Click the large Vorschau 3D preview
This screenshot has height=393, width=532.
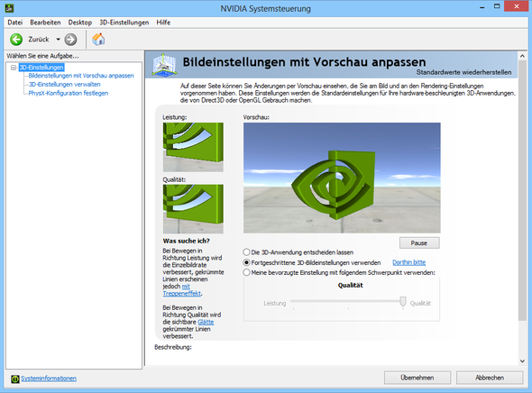(342, 178)
